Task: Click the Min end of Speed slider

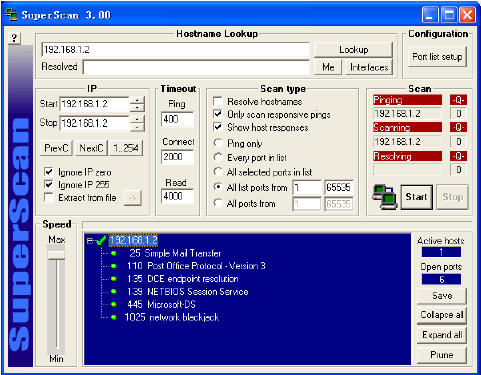Action: pyautogui.click(x=56, y=359)
